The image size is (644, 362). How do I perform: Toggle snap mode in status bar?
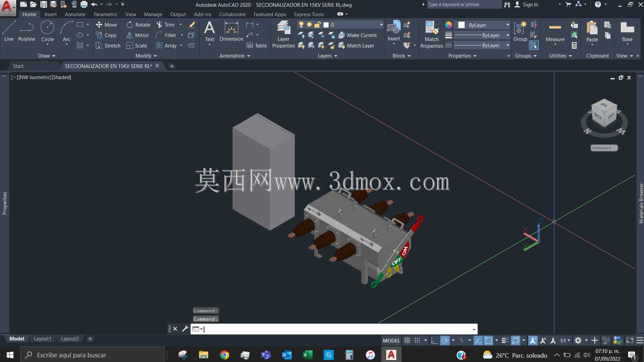(x=417, y=340)
